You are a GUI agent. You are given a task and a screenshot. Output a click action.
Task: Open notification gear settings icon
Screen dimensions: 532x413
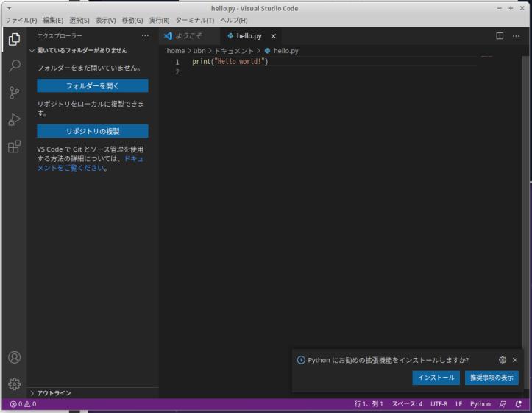(503, 360)
